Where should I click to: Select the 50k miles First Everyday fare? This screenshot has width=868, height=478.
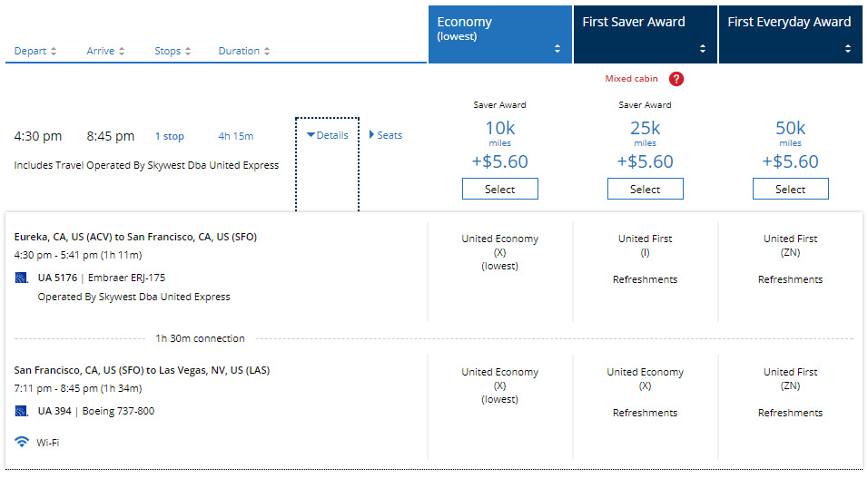pyautogui.click(x=790, y=190)
